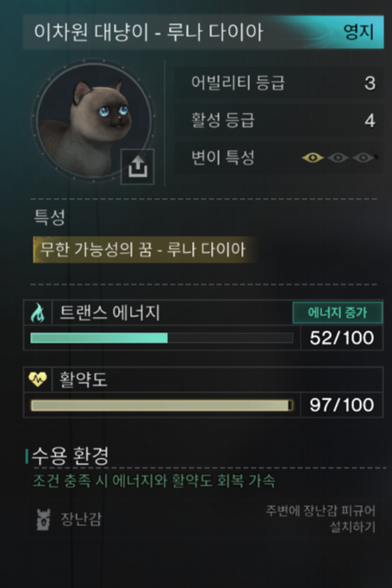Select the last gray eye mutation icon

coord(363,158)
